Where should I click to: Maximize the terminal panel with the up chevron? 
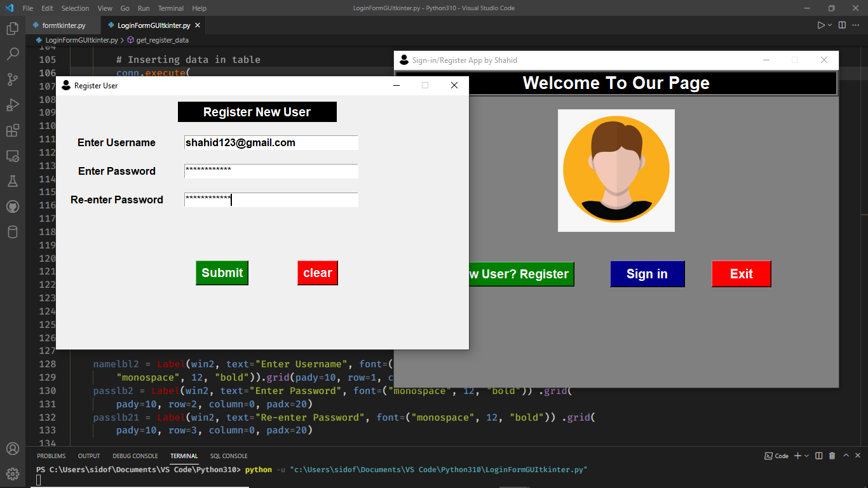(x=846, y=456)
